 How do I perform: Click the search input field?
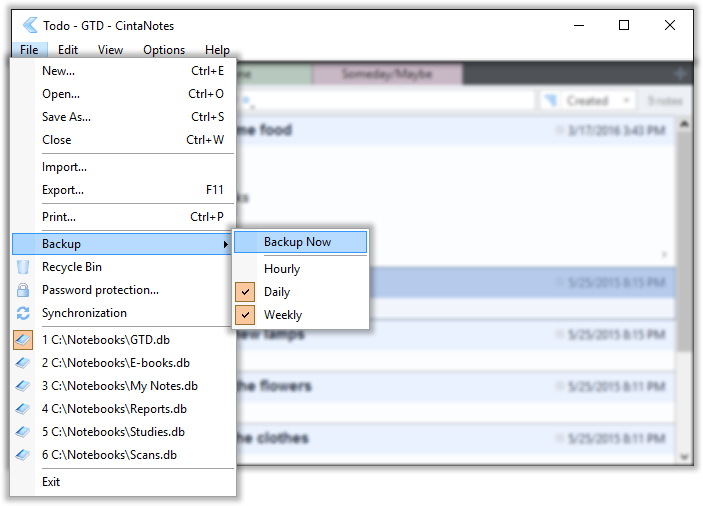point(386,100)
